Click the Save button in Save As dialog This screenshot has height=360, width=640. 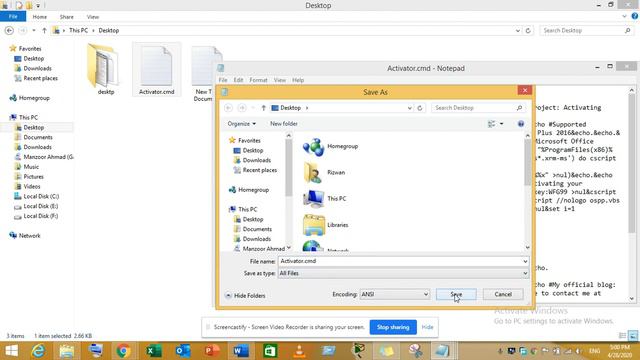coord(456,294)
